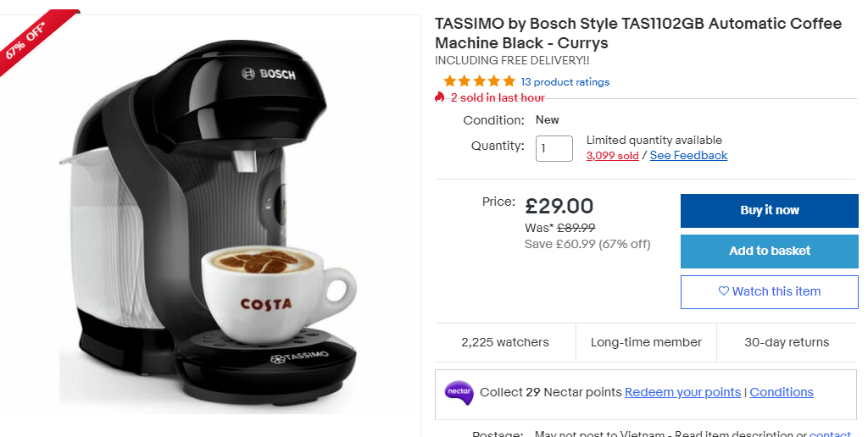Screen dimensions: 868x437
Task: Open the 13 product ratings link
Action: [565, 82]
